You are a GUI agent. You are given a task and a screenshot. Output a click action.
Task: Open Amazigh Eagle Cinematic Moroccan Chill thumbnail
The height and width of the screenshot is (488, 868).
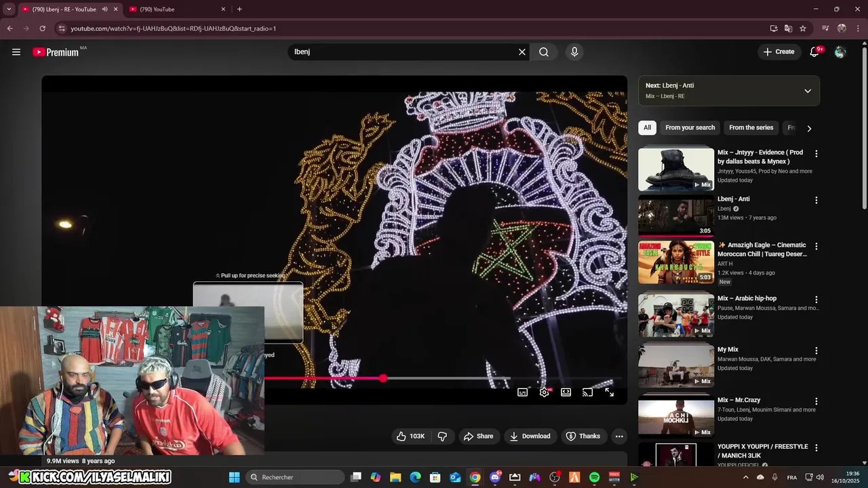(x=676, y=262)
